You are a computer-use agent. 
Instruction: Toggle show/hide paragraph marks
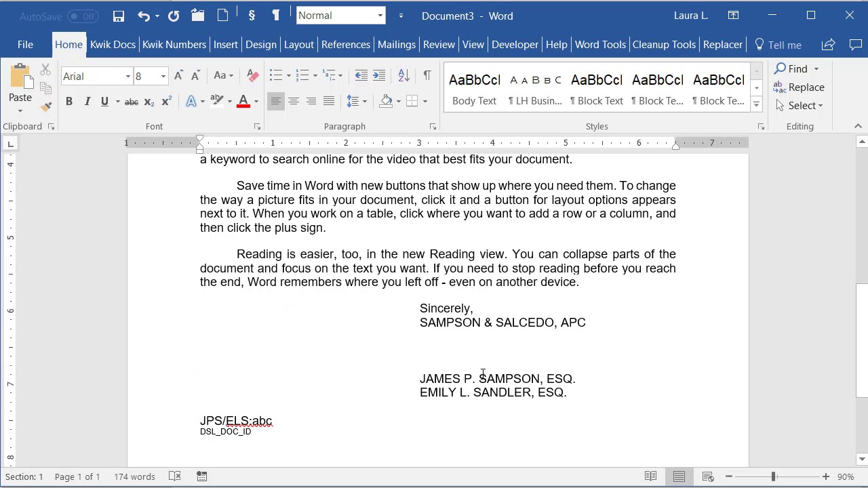(427, 76)
